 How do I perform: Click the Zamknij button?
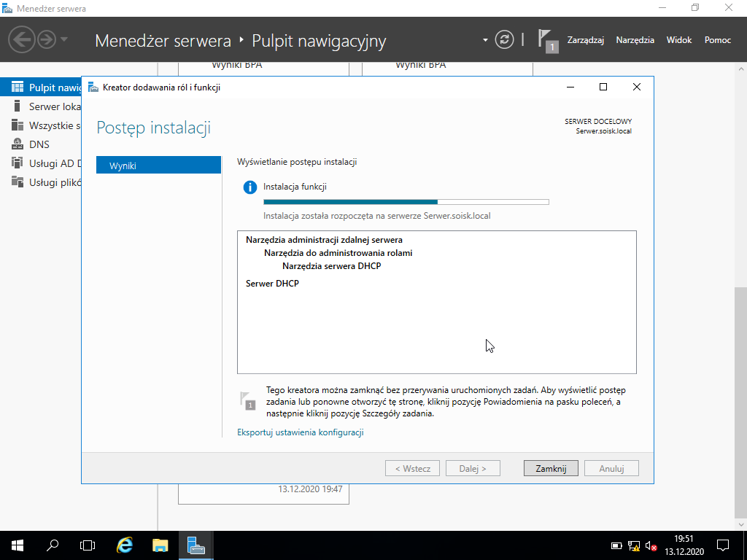(551, 469)
